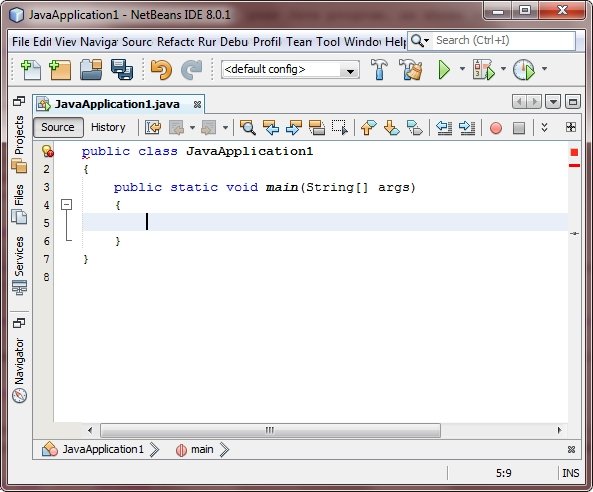Restore the left Projects sidebar group
Screen dimensions: 593x492
pos(19,101)
